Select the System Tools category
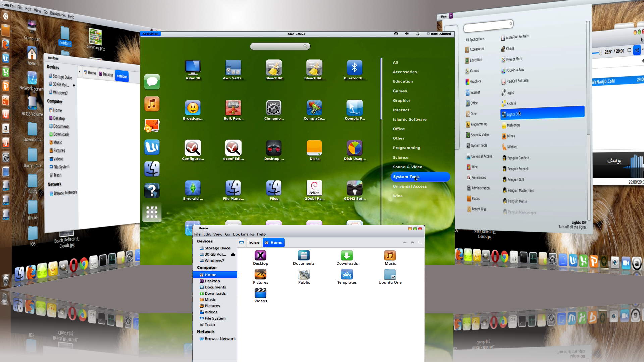Image resolution: width=644 pixels, height=362 pixels. click(x=420, y=177)
